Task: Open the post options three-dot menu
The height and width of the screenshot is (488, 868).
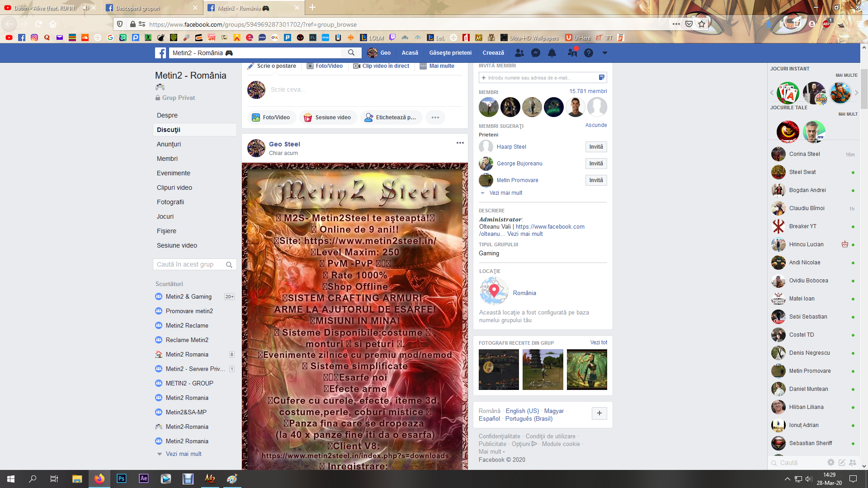Action: (x=460, y=143)
